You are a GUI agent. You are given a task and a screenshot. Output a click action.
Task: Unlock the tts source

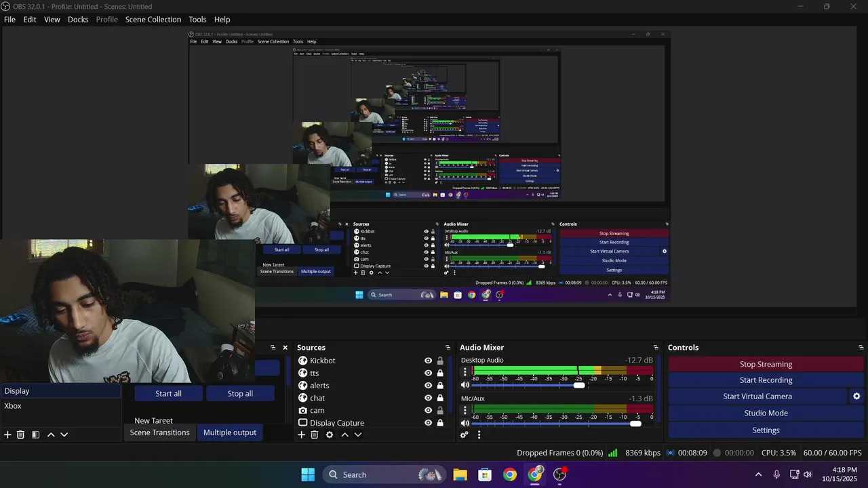tap(440, 373)
